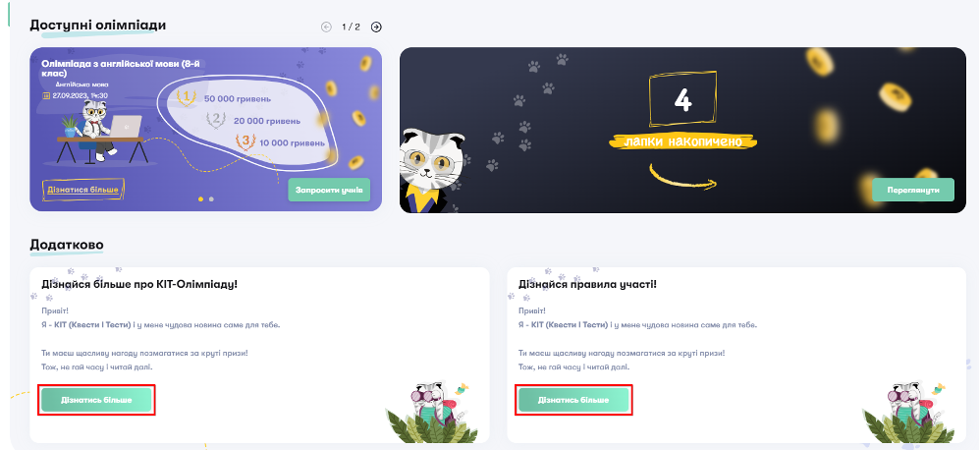980x450 pixels.
Task: Click the "Дізнайся правила участі!" heading
Action: (x=587, y=284)
